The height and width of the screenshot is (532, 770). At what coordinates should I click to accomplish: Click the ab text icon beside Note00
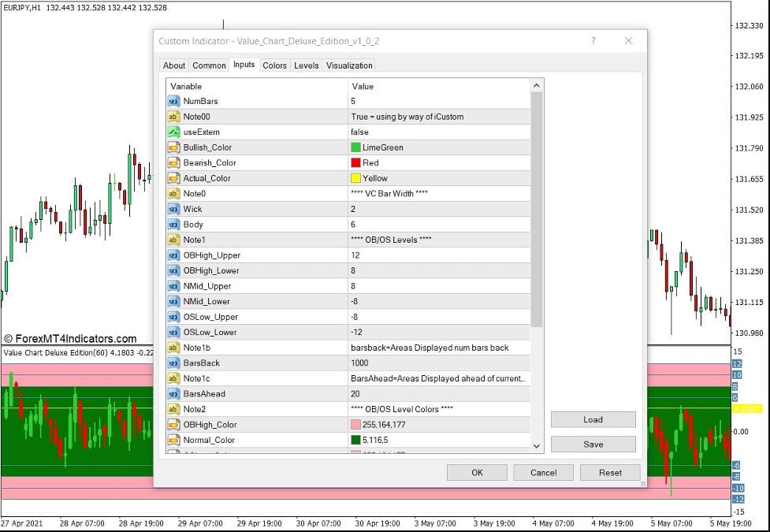click(173, 117)
